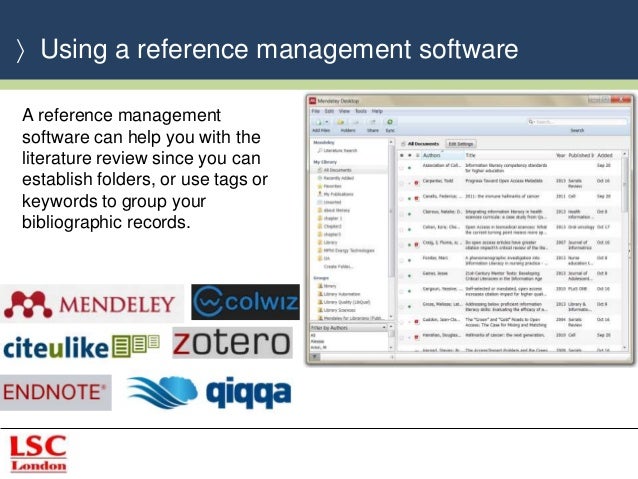Open the Help menu in Mendeley
Image resolution: width=638 pixels, height=479 pixels.
click(x=377, y=111)
